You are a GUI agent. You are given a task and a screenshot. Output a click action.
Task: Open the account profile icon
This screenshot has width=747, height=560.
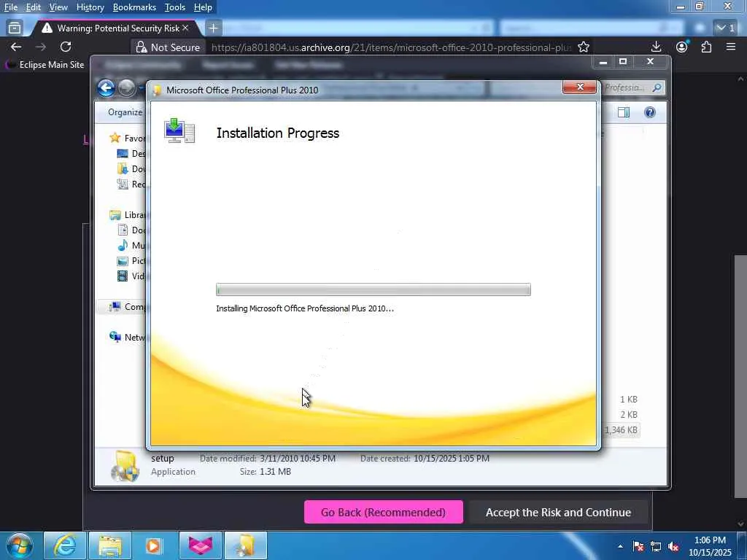682,47
